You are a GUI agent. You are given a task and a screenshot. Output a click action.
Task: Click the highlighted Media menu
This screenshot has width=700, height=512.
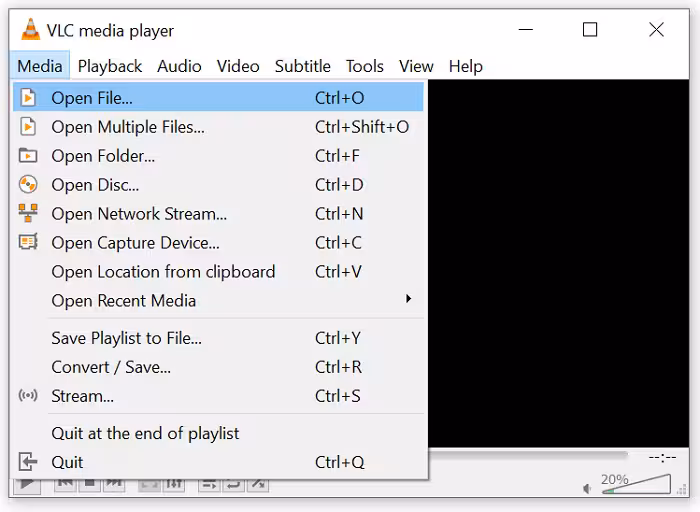pos(40,66)
